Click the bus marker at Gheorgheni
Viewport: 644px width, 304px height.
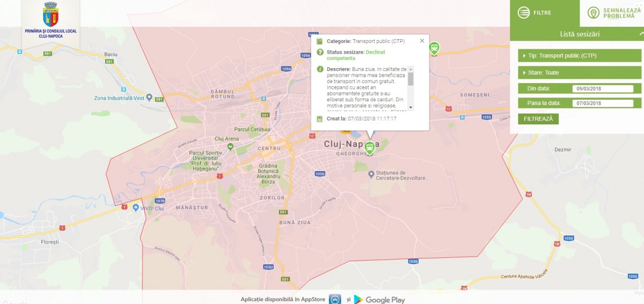369,147
